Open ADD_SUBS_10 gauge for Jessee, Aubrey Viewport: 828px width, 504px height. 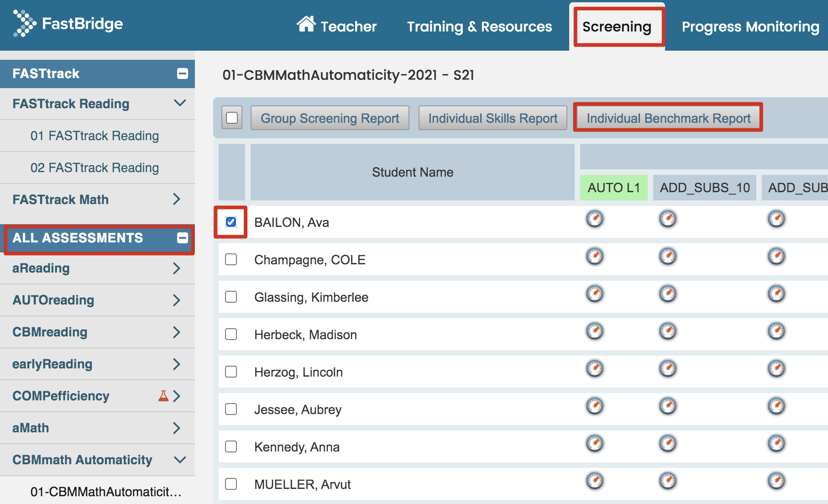click(667, 406)
